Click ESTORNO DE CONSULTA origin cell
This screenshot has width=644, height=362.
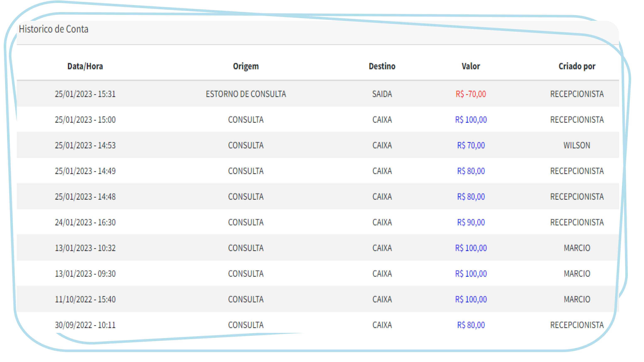[246, 94]
